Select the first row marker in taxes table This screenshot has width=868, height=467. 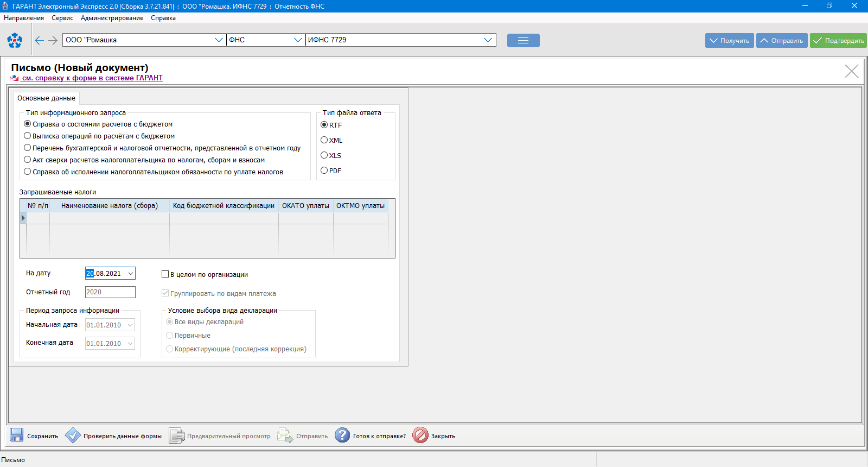[23, 218]
